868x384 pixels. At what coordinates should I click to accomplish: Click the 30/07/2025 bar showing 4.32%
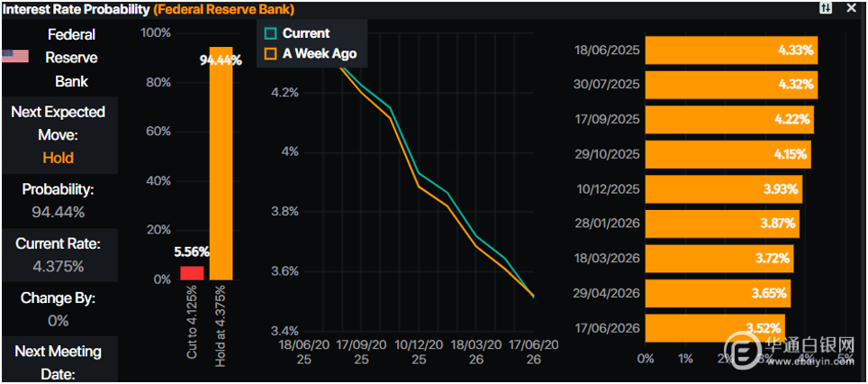[x=731, y=86]
